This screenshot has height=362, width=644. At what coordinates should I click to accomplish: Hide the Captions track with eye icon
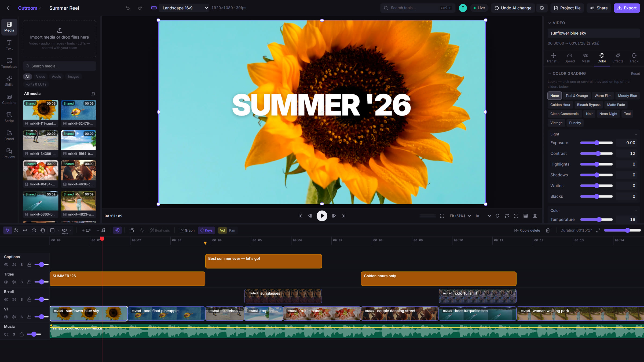point(6,265)
